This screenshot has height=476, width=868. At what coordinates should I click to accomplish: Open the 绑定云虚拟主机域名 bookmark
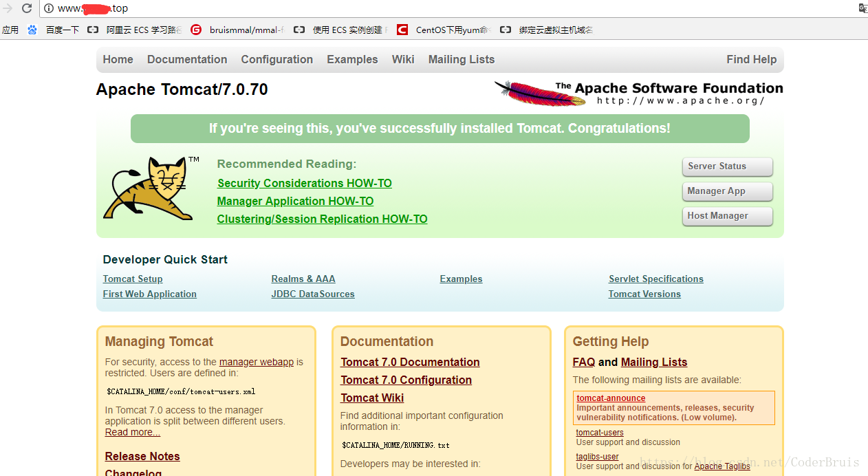pyautogui.click(x=547, y=30)
